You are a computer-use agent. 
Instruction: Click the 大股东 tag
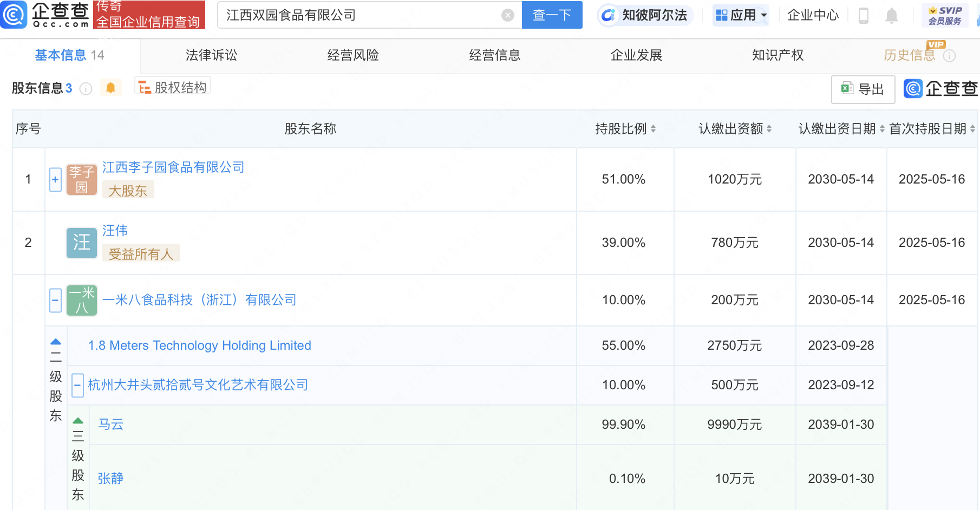pyautogui.click(x=128, y=191)
